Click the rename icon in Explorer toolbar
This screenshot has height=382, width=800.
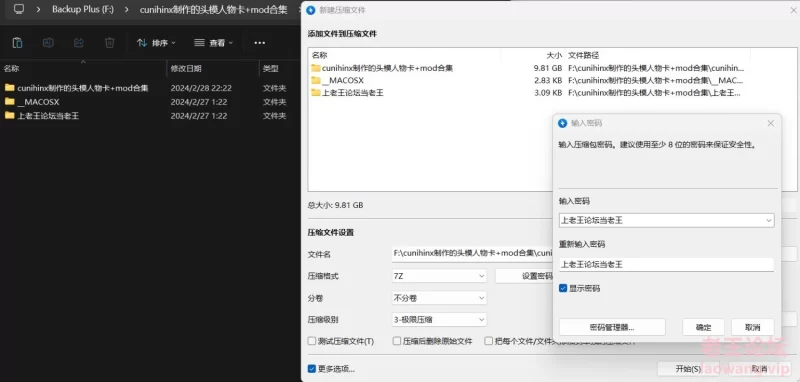[48, 43]
